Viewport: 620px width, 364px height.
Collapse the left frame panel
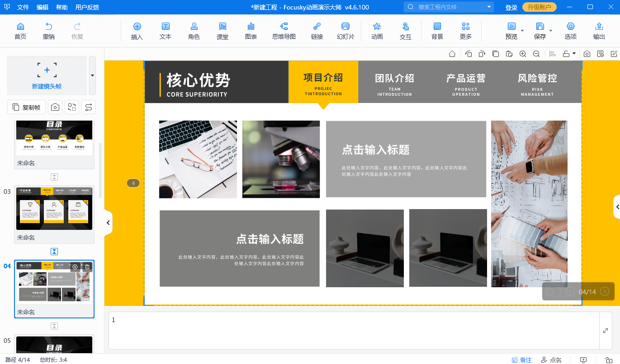(108, 223)
